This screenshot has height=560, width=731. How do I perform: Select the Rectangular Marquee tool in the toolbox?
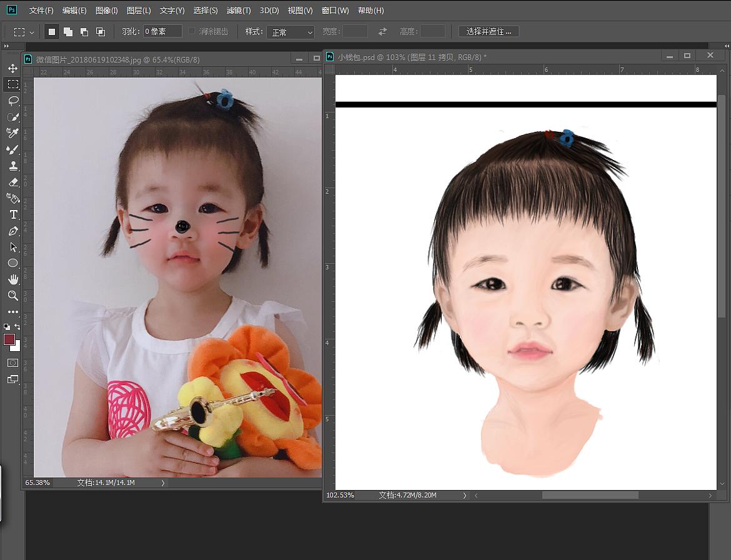click(12, 84)
